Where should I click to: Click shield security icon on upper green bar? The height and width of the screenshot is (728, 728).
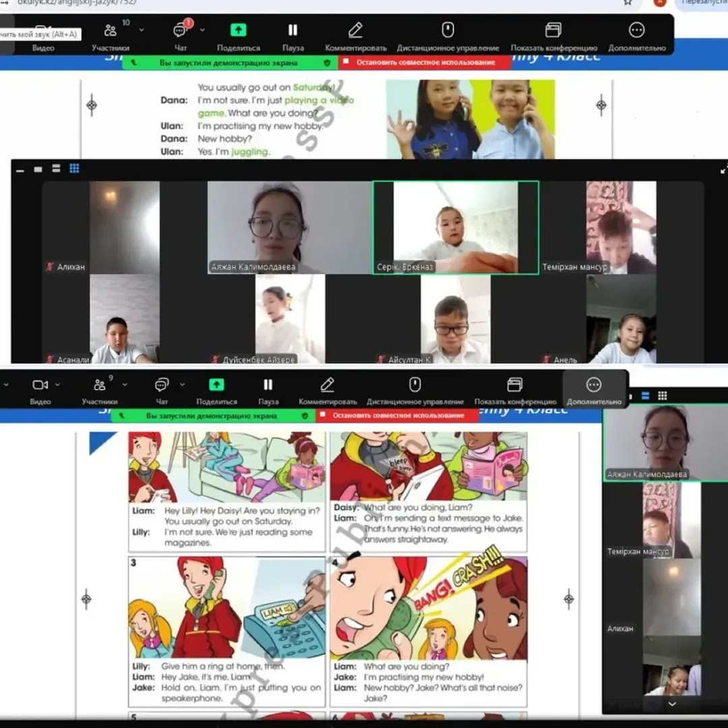(327, 63)
